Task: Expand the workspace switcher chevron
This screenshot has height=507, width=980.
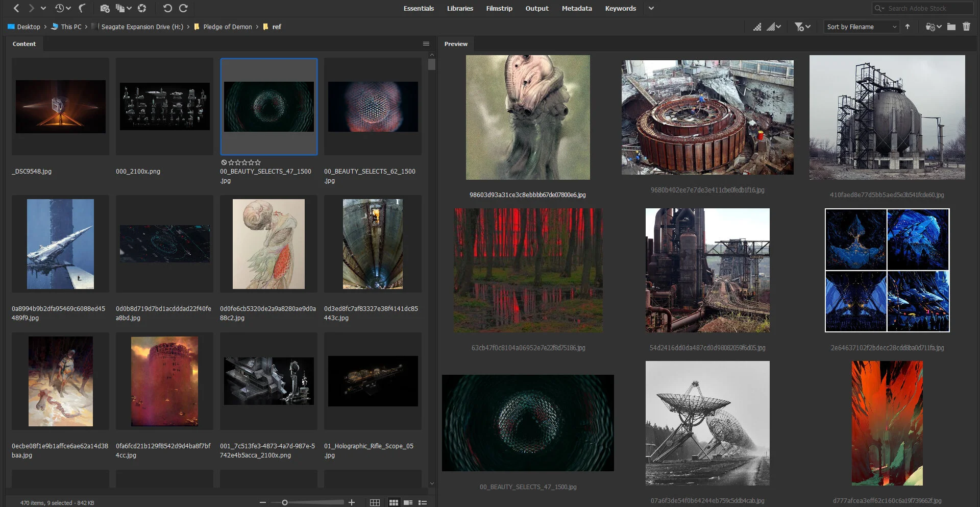Action: (651, 8)
